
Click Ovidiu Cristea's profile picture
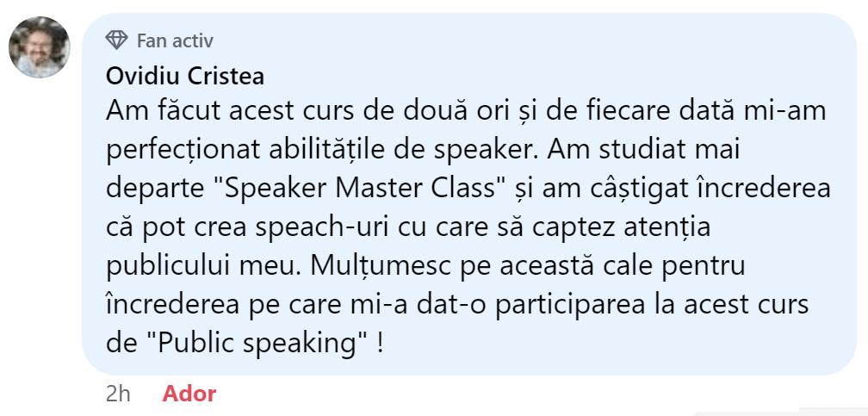pos(40,47)
